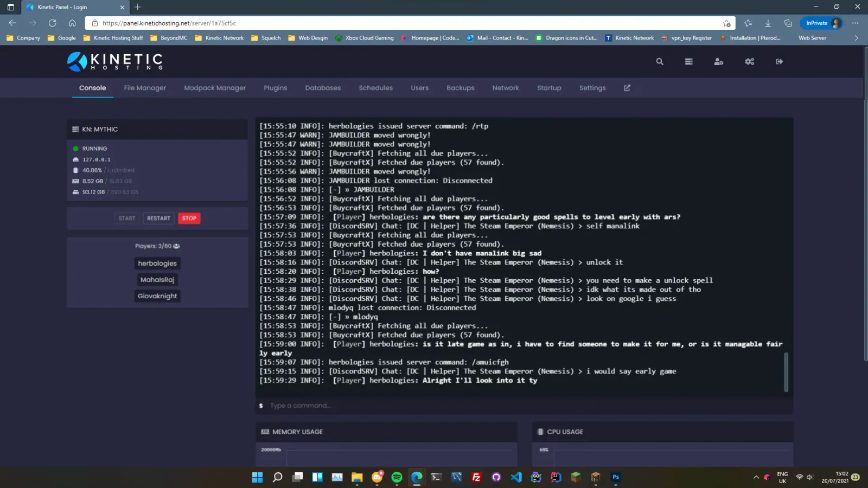Open Xbox Cloud Gaming bookmark
Image resolution: width=868 pixels, height=488 pixels.
(365, 38)
